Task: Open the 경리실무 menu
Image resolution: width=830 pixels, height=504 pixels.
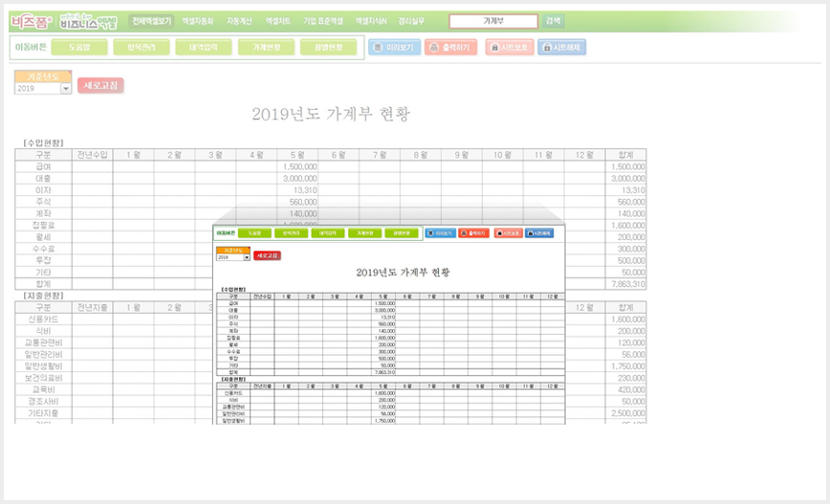Action: [411, 21]
